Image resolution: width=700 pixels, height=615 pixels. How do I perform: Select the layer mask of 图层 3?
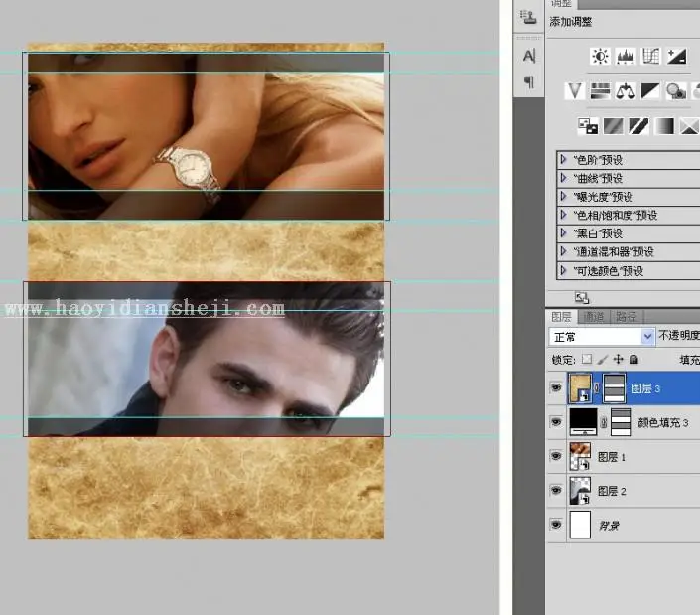point(614,387)
